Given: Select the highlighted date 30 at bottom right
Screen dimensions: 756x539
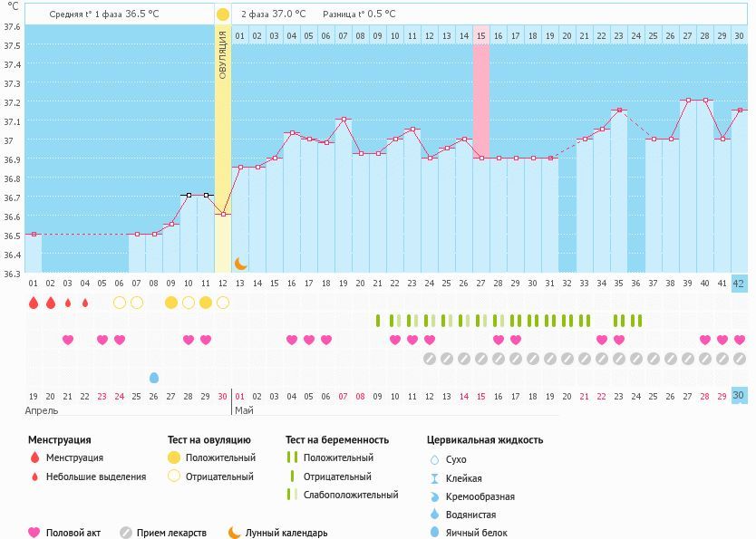Looking at the screenshot, I should [739, 395].
